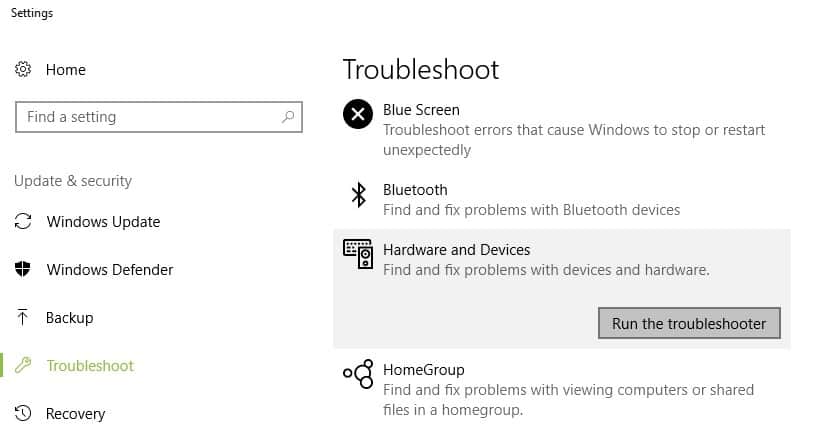Click the Blue Screen X icon
The width and height of the screenshot is (826, 430).
[x=358, y=114]
